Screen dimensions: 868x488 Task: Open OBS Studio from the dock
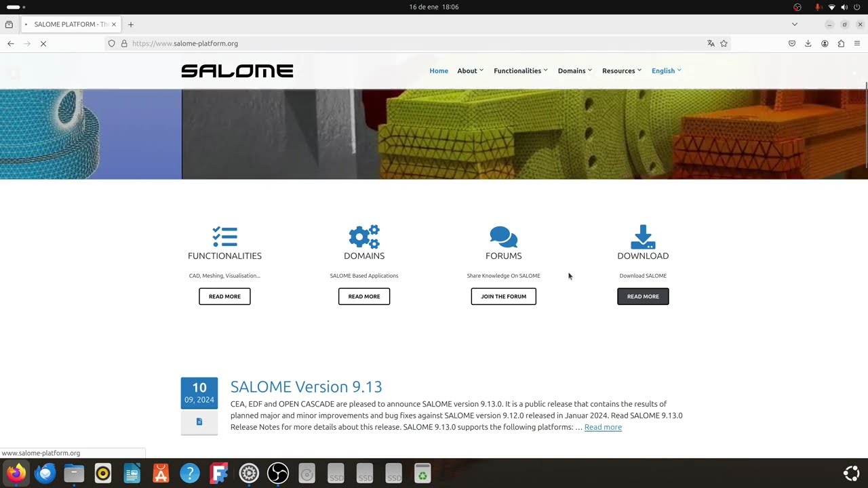pyautogui.click(x=277, y=473)
